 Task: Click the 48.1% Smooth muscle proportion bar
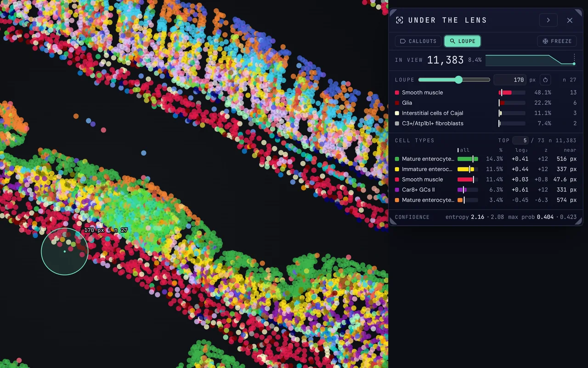[x=512, y=92]
